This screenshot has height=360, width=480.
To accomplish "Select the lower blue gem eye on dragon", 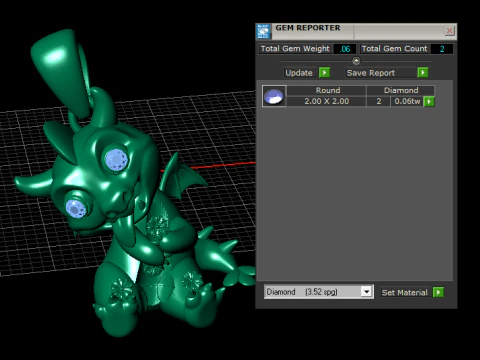I will [x=77, y=208].
